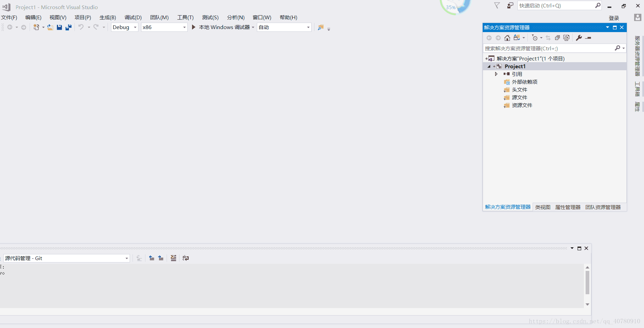The width and height of the screenshot is (644, 328).
Task: Click Home icon in Solution Explorer toolbar
Action: [x=507, y=38]
